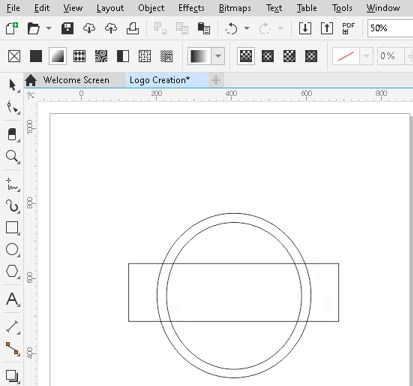413x386 pixels.
Task: Select the Text tool
Action: 12,299
